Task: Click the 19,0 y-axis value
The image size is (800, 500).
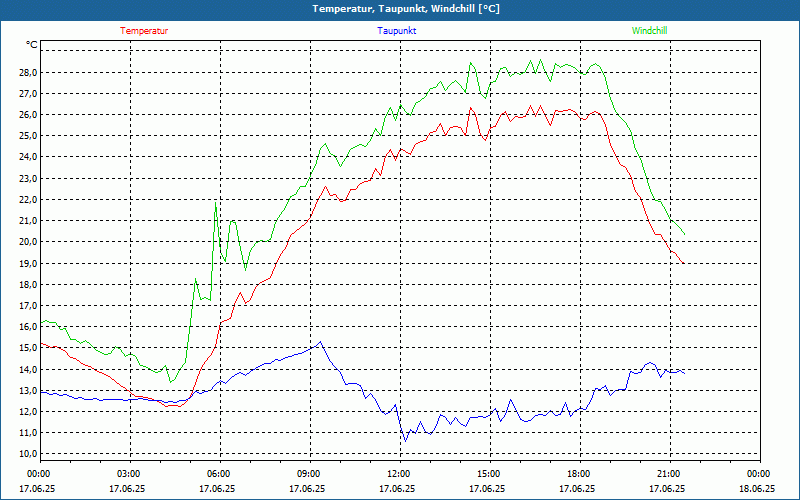Action: [x=29, y=263]
